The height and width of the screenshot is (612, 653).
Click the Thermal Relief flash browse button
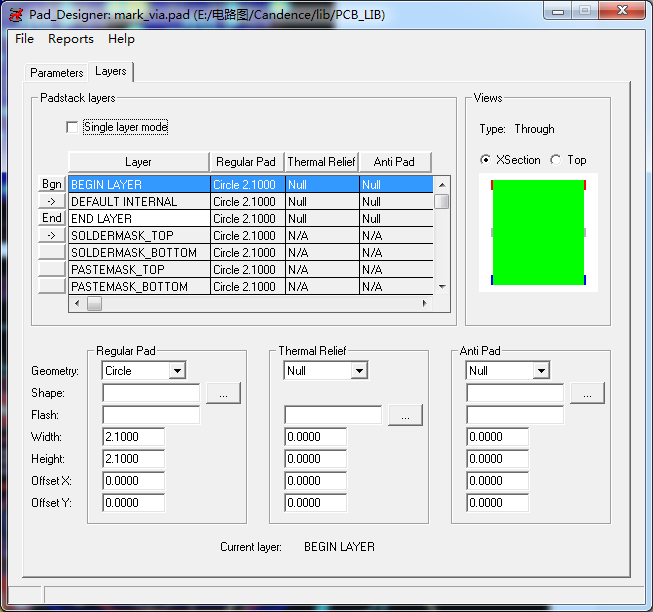406,415
